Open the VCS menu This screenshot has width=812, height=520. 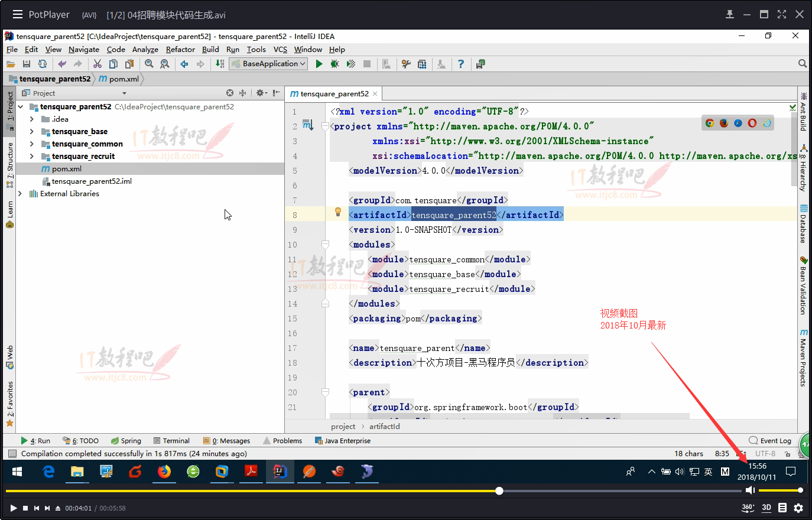click(x=280, y=50)
